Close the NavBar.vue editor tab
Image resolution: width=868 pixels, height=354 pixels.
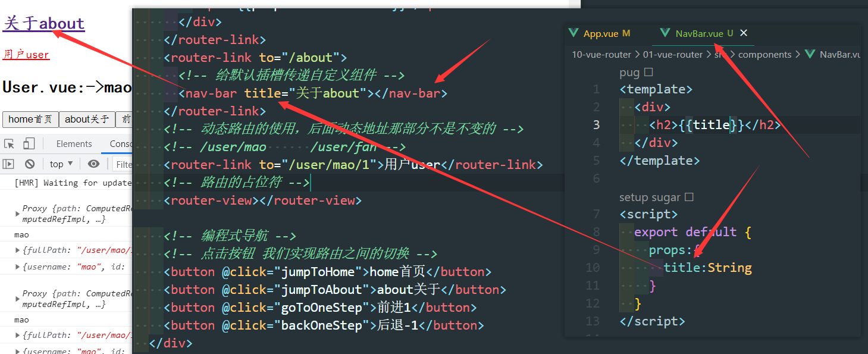pos(744,33)
